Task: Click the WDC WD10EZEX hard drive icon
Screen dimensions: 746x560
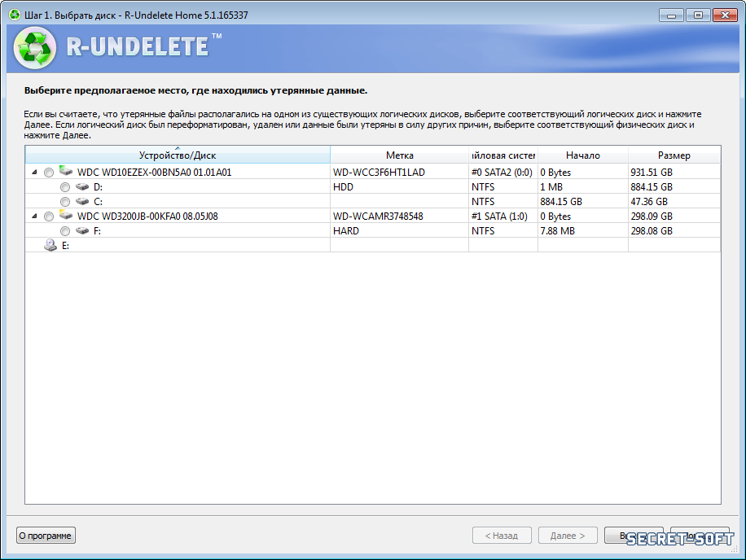Action: pyautogui.click(x=66, y=171)
